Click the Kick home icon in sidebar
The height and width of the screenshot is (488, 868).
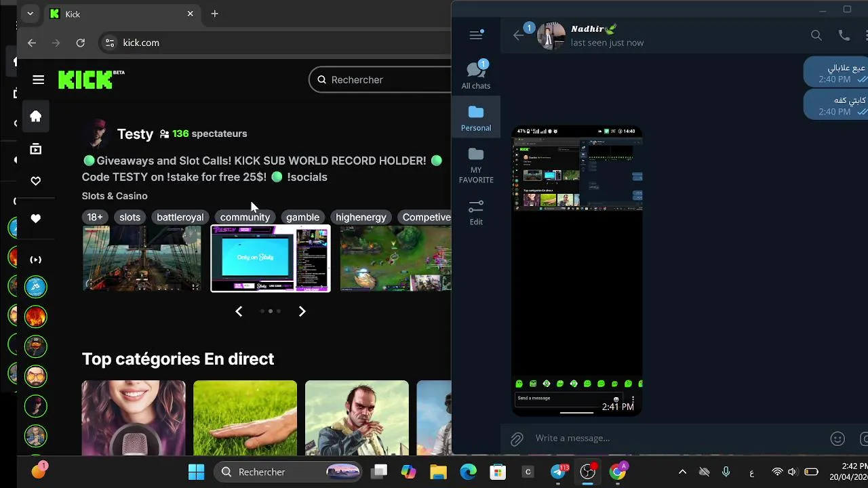[x=36, y=117]
